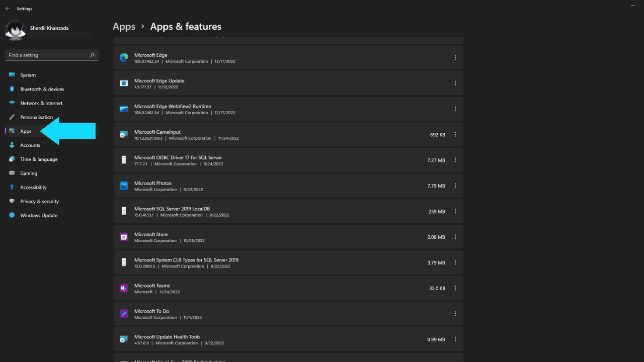
Task: Click the Apps breadcrumb link
Action: (x=124, y=27)
